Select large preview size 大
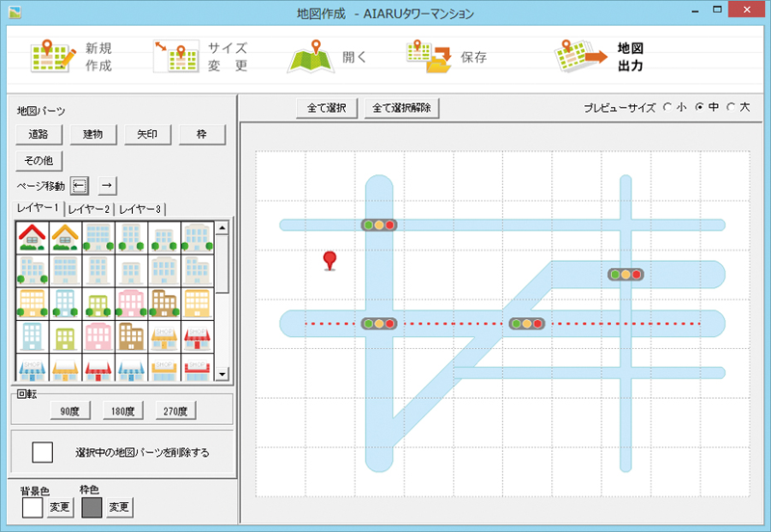The image size is (771, 532). 731,108
